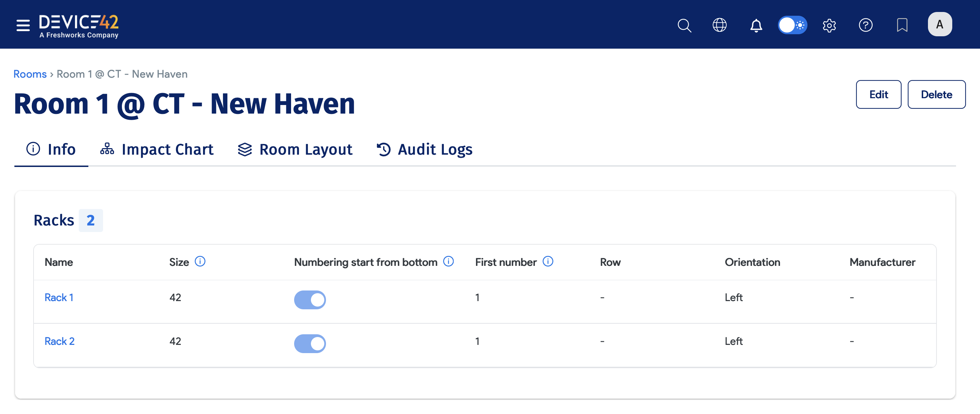Click the Edit button
This screenshot has height=414, width=980.
click(x=878, y=94)
